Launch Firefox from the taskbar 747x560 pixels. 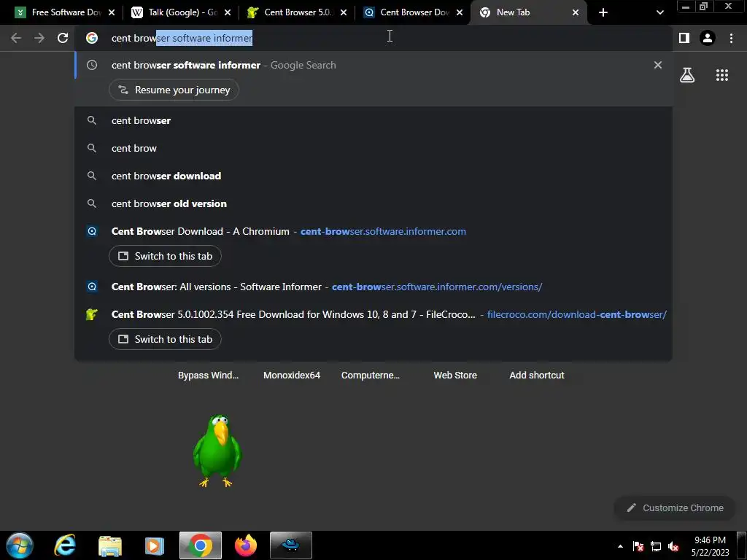246,545
